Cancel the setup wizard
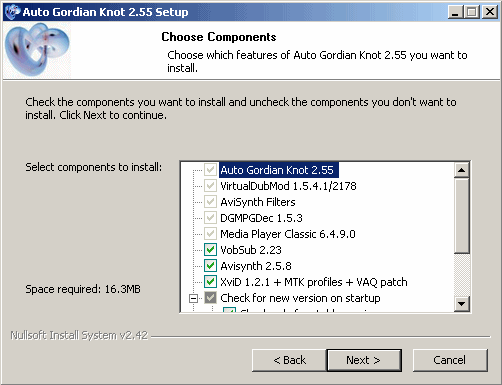The width and height of the screenshot is (502, 385). (x=450, y=360)
